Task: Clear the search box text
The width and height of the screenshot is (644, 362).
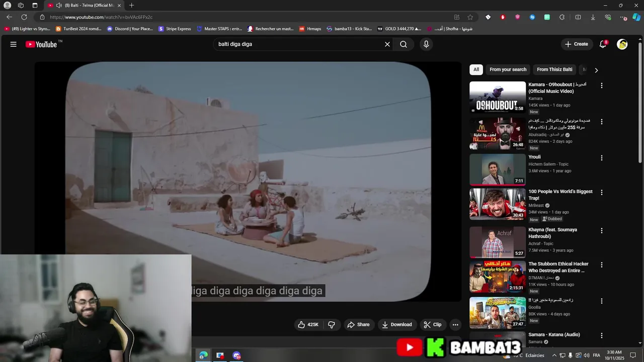Action: point(387,44)
